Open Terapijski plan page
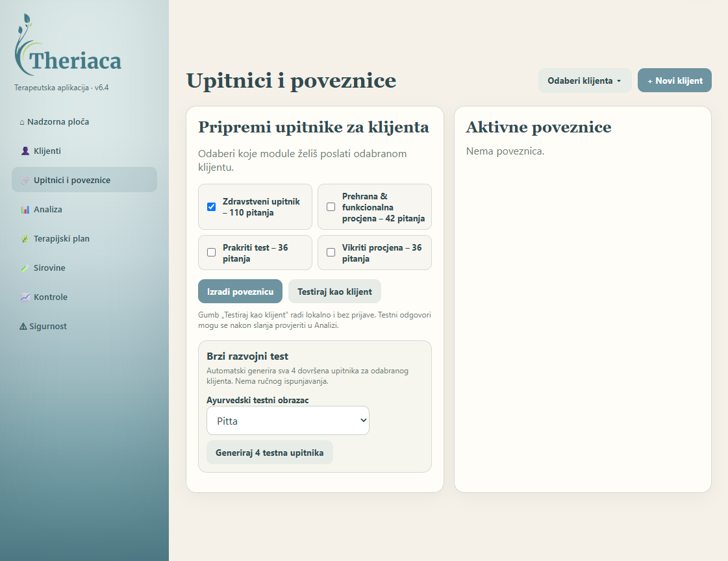728x561 pixels. coord(84,238)
